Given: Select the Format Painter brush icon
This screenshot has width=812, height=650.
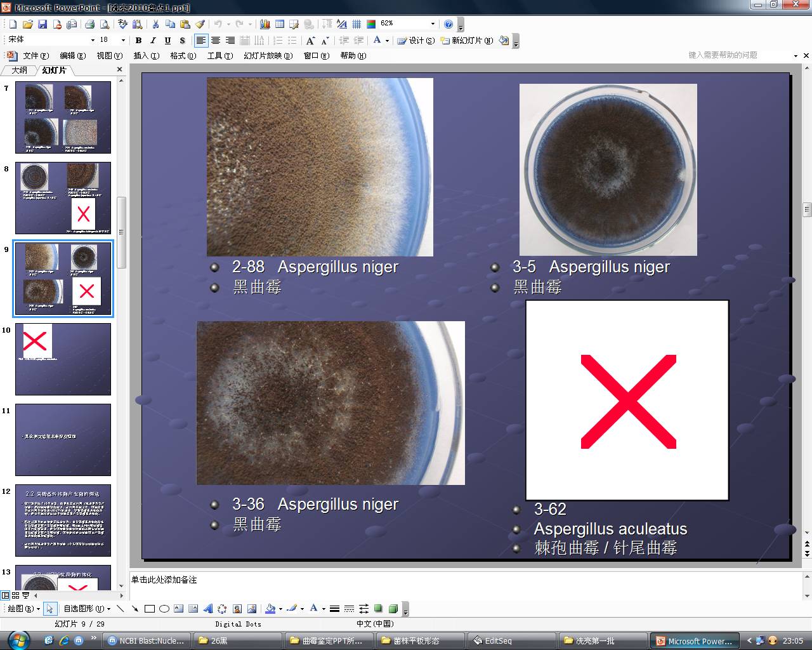Looking at the screenshot, I should click(x=200, y=24).
